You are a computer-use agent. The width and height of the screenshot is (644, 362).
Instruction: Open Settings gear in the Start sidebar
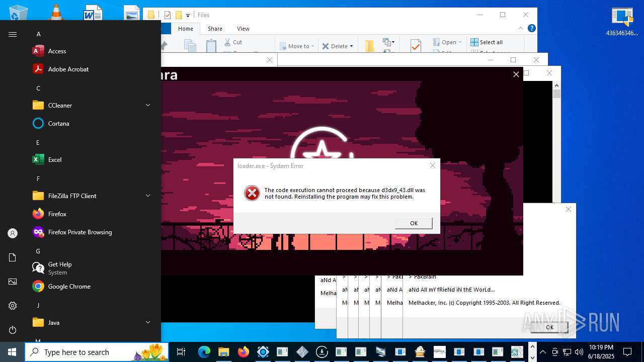pyautogui.click(x=13, y=306)
